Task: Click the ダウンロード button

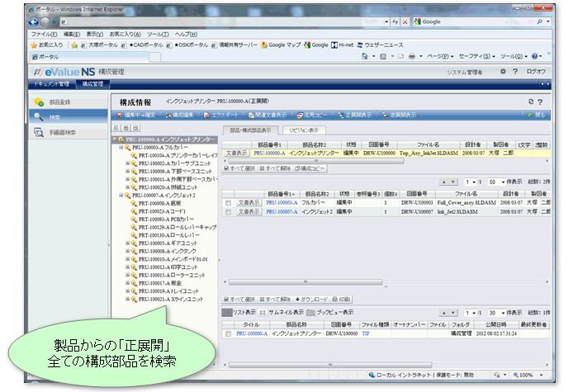Action: [310, 300]
